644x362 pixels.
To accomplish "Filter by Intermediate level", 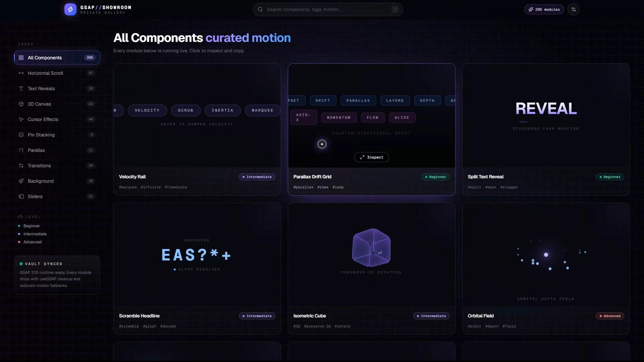I will tap(33, 234).
